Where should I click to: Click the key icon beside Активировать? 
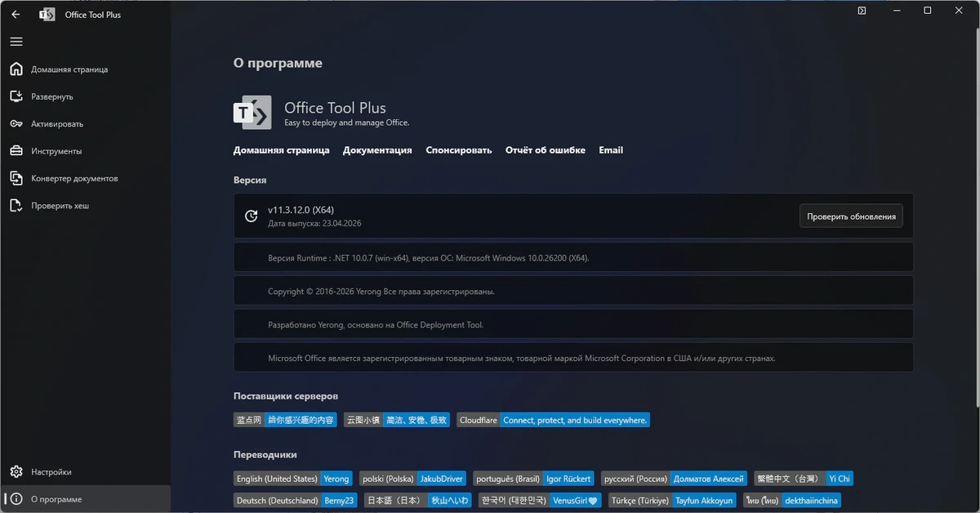[x=16, y=124]
